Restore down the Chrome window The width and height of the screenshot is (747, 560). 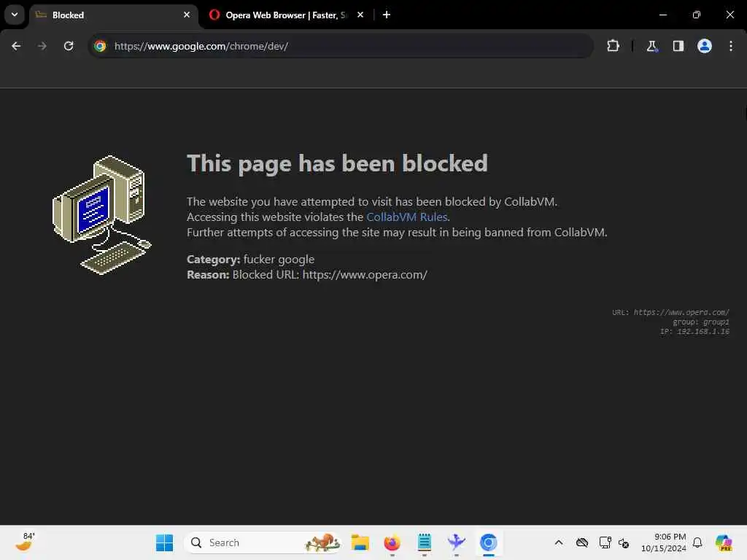[x=697, y=15]
